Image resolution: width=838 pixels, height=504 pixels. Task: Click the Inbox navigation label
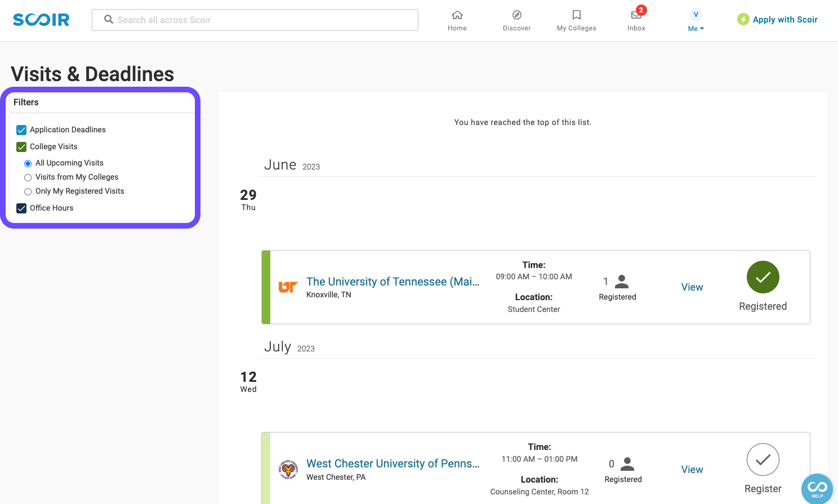click(x=636, y=28)
